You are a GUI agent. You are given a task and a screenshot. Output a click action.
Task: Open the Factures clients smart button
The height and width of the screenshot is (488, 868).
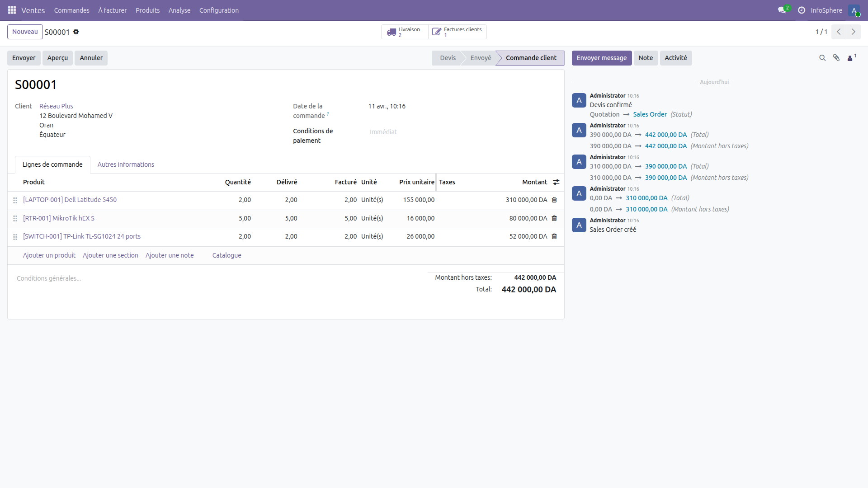click(x=457, y=32)
